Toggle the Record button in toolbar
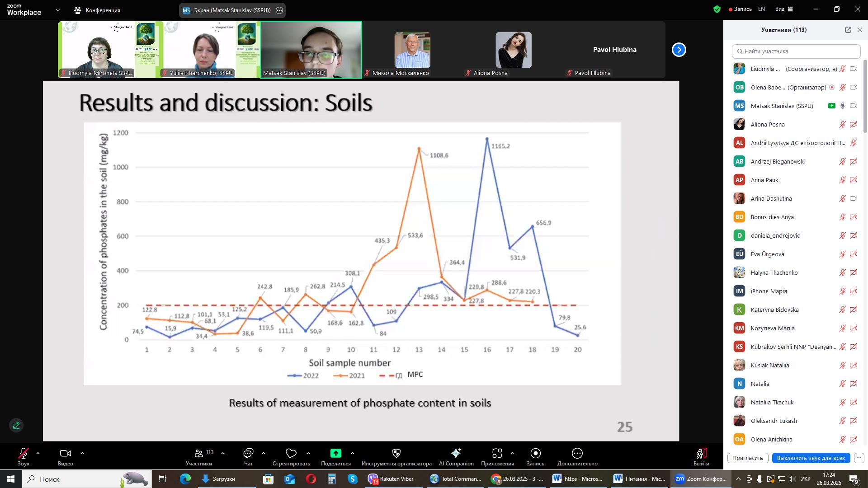The height and width of the screenshot is (488, 868). click(x=535, y=454)
